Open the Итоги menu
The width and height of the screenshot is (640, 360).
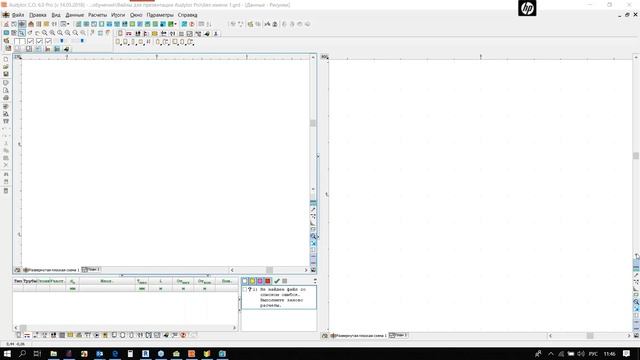pyautogui.click(x=118, y=15)
